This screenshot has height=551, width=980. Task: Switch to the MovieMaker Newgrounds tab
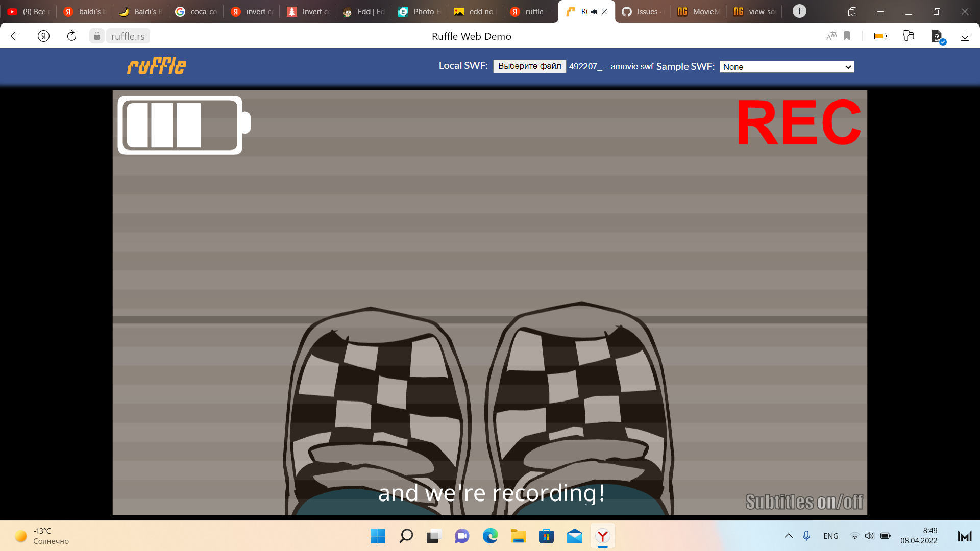pyautogui.click(x=698, y=11)
